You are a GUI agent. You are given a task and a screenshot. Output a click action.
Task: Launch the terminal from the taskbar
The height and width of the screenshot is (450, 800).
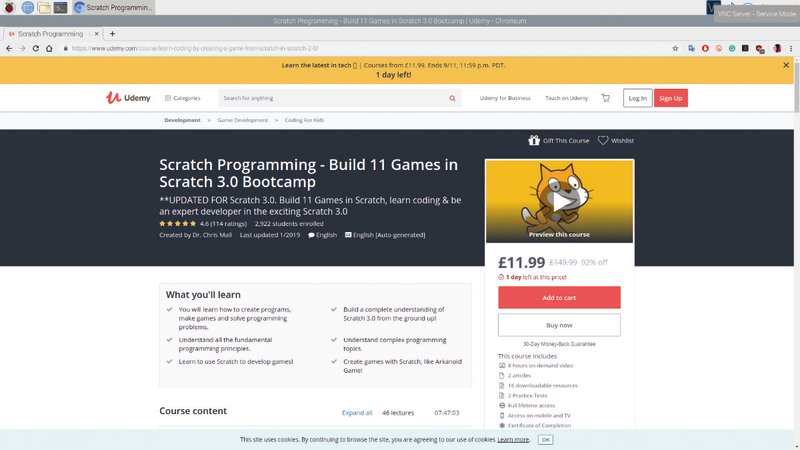tap(60, 7)
